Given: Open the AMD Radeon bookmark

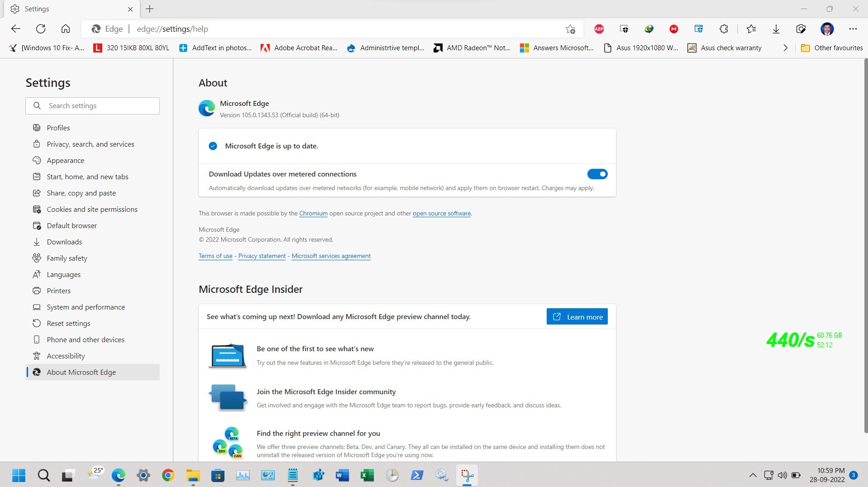Looking at the screenshot, I should click(472, 48).
